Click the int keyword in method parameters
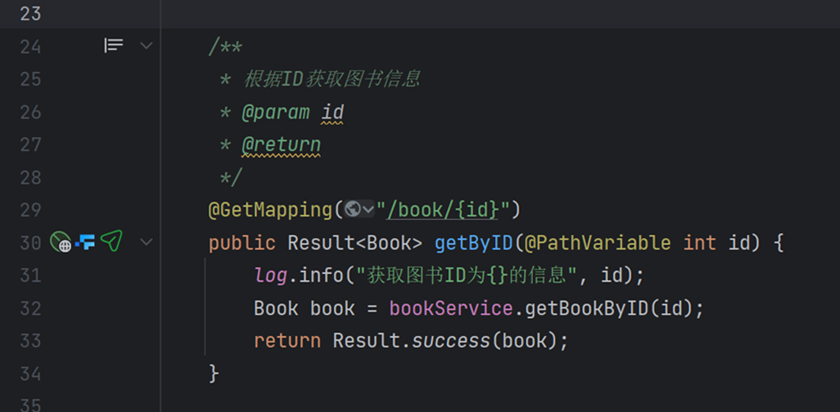Image resolution: width=840 pixels, height=412 pixels. (700, 243)
